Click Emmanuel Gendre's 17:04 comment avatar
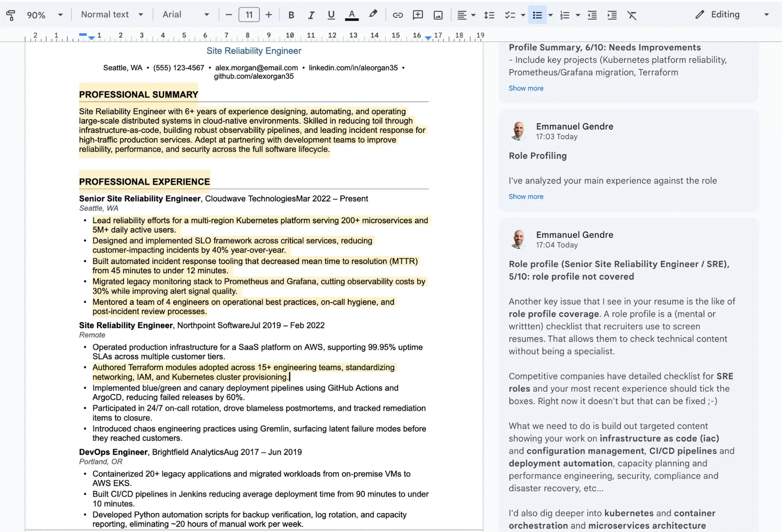Viewport: 782px width, 532px height. point(519,239)
